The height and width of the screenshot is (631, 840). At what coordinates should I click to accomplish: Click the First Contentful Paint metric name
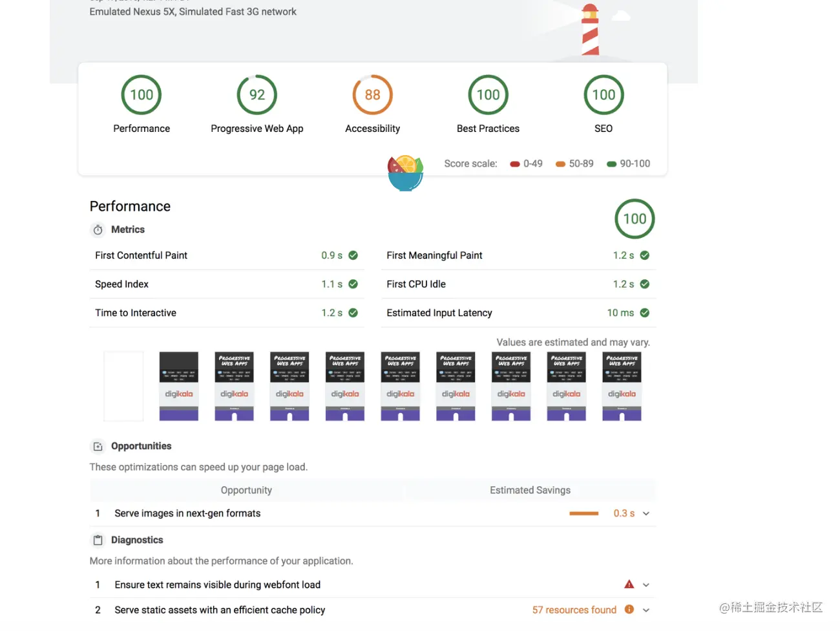pyautogui.click(x=141, y=255)
